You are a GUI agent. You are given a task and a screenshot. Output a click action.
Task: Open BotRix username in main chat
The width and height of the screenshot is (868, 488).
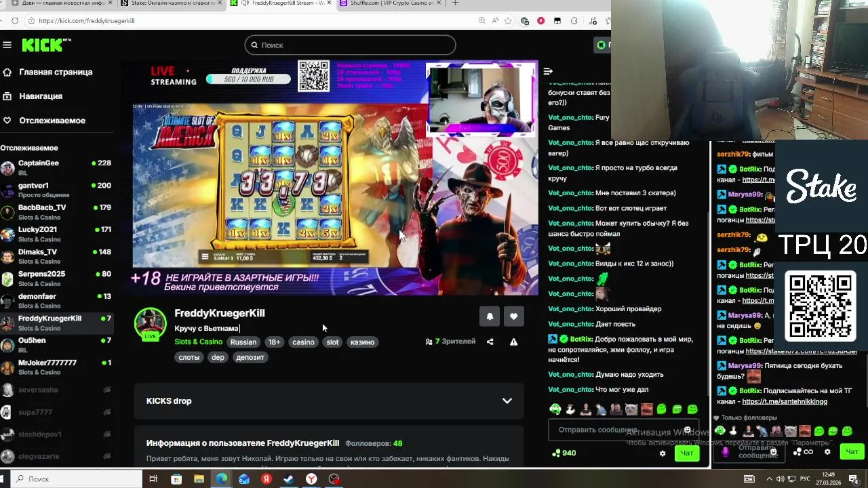[581, 339]
